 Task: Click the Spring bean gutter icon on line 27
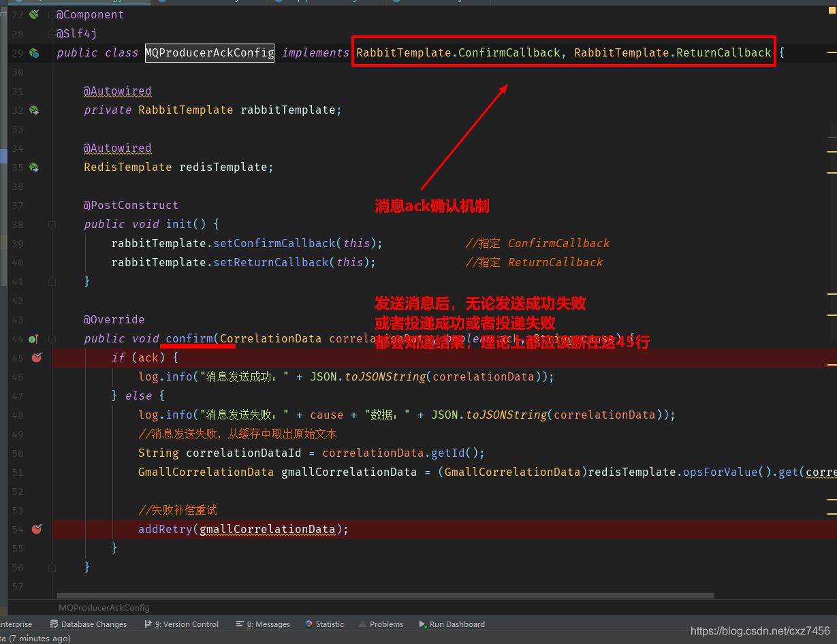click(x=33, y=14)
